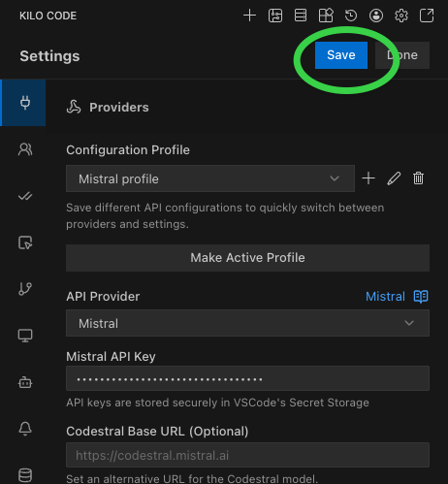This screenshot has width=448, height=484.
Task: Open MCP Servers icon in header
Action: [x=301, y=16]
